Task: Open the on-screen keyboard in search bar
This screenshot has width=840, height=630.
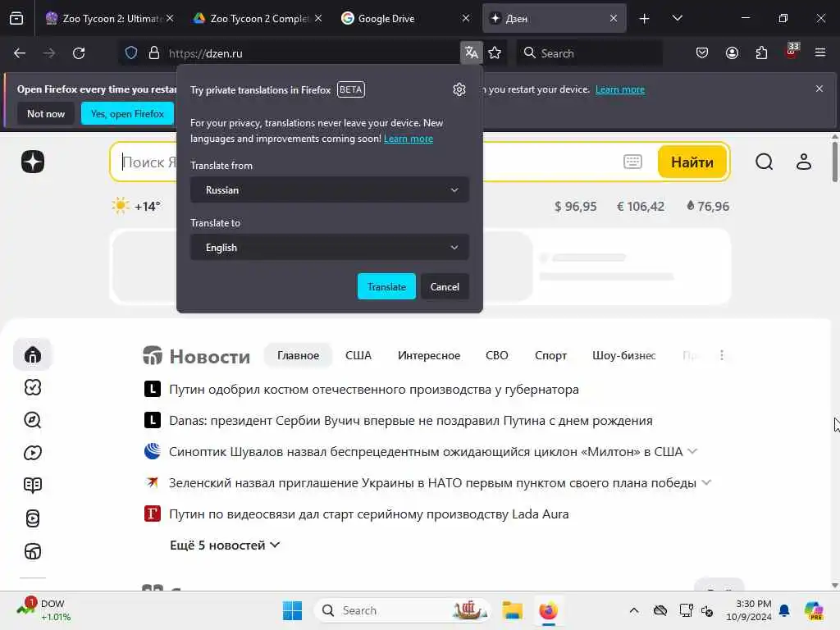Action: [x=632, y=162]
